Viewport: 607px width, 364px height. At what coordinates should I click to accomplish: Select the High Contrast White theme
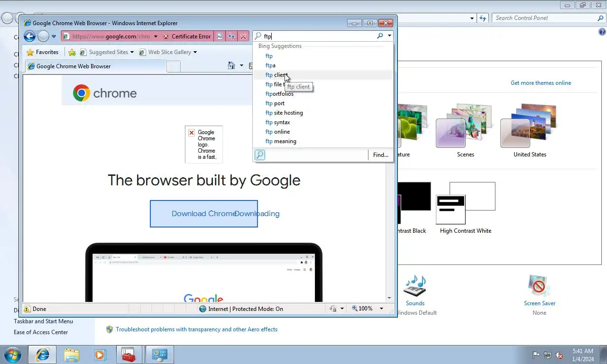(466, 208)
